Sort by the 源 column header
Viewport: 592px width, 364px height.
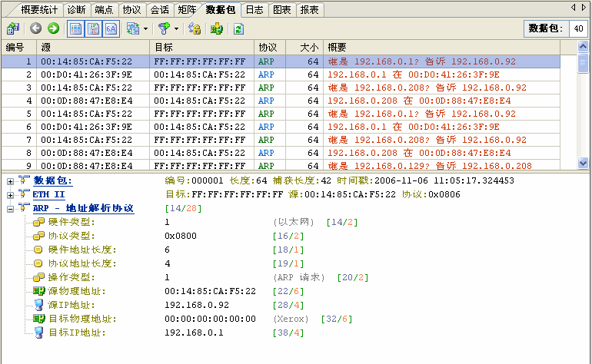point(93,47)
